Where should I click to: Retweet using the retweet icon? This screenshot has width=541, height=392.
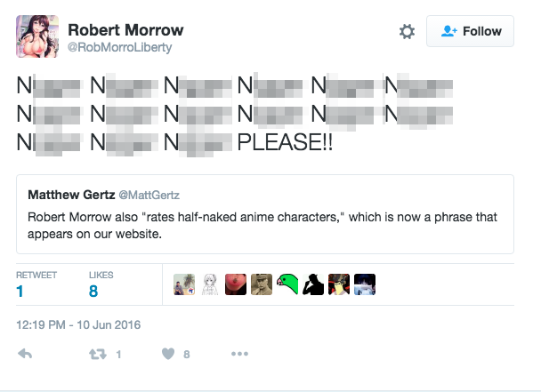pyautogui.click(x=98, y=354)
